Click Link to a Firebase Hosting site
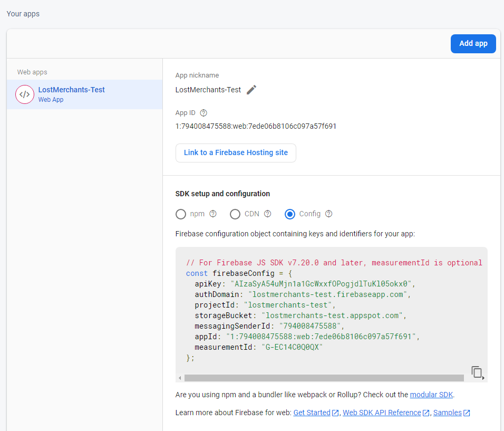 236,152
